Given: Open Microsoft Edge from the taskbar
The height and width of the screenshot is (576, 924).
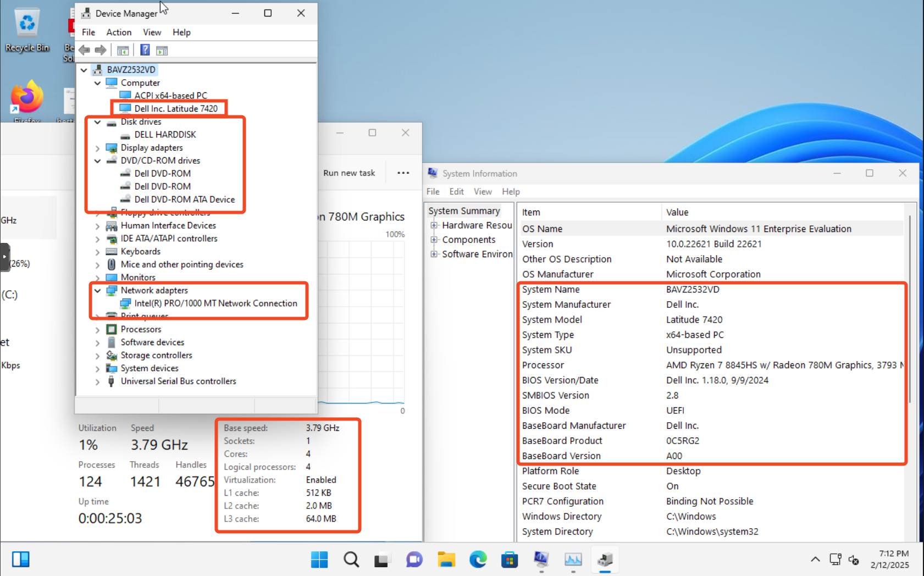Looking at the screenshot, I should point(478,560).
